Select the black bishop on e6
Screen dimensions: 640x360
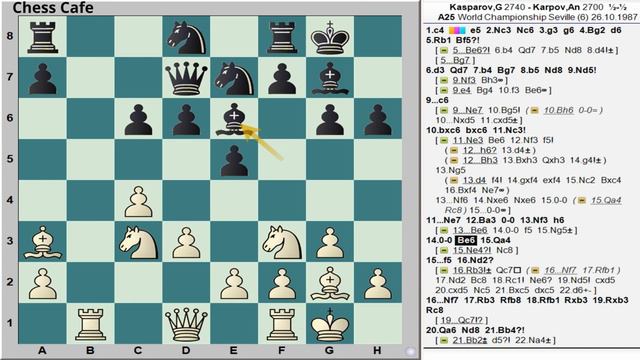[x=234, y=119]
